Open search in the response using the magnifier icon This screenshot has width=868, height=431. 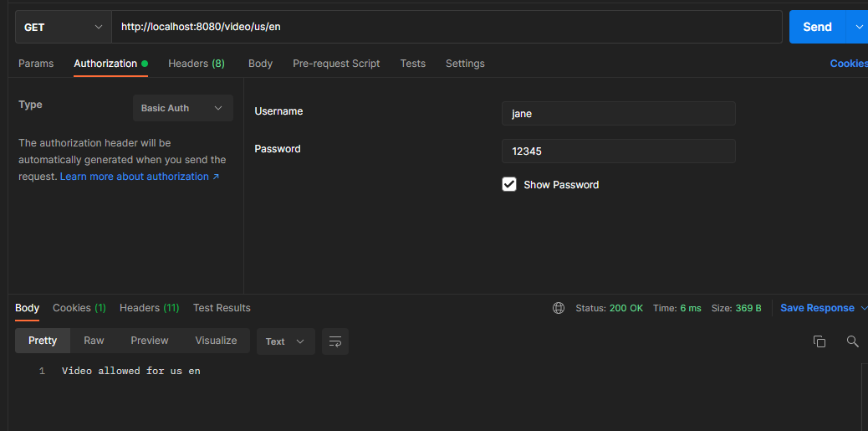coord(852,341)
